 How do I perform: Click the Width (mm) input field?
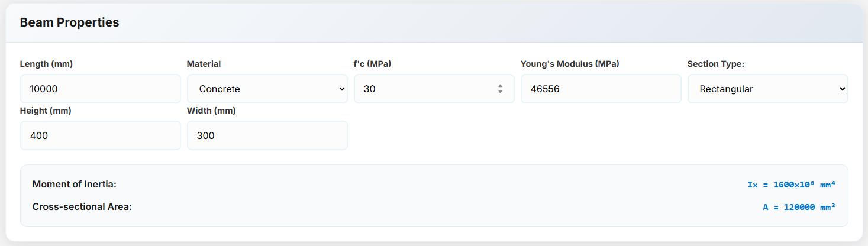267,135
